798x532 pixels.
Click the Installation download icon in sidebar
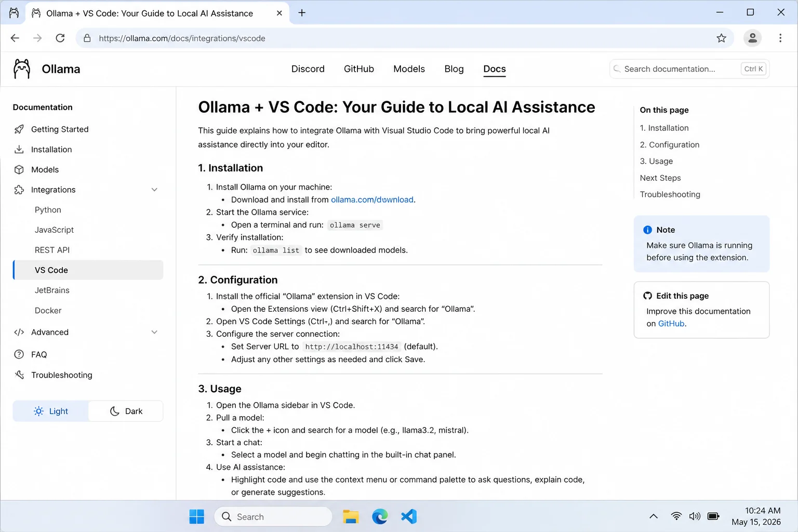(x=19, y=150)
